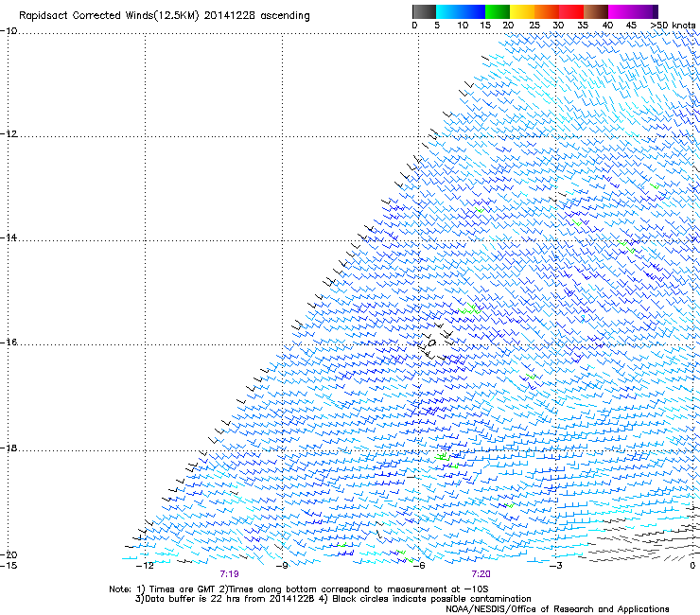Click the legend scale number '35'
Viewport: 700px width, 615px height.
tap(583, 26)
